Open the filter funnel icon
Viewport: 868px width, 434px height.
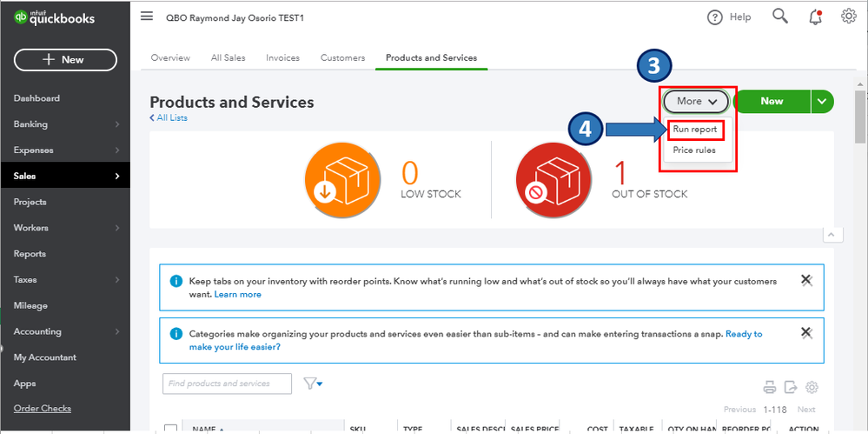(x=313, y=383)
